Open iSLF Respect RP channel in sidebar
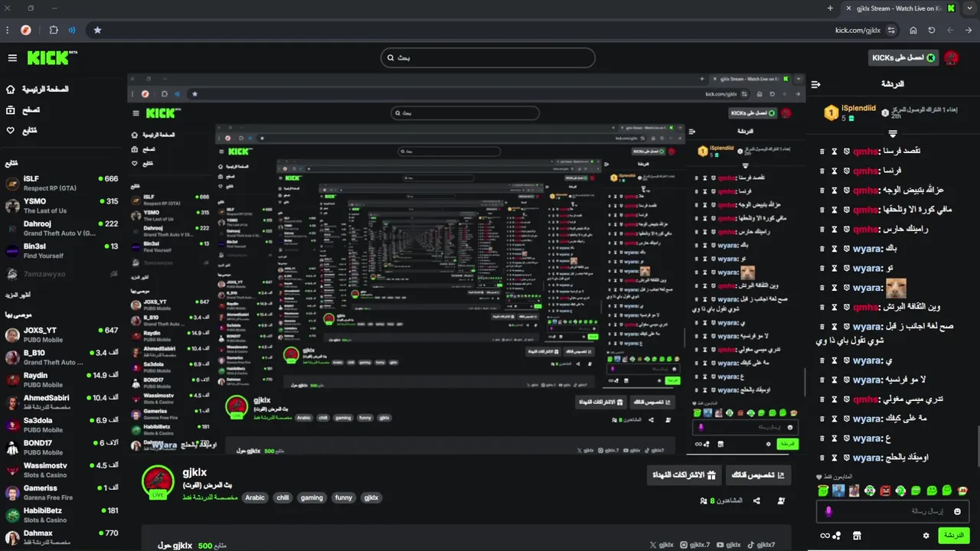This screenshot has height=551, width=980. [62, 183]
